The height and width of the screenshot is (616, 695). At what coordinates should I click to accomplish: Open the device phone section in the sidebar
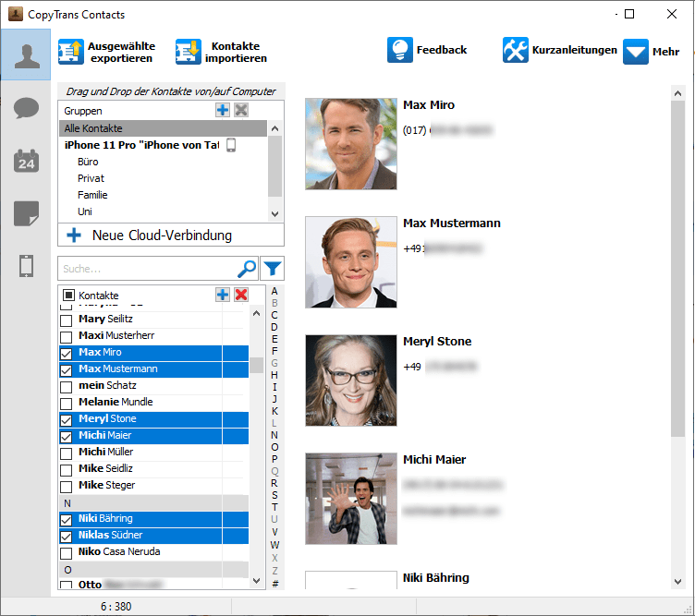[26, 266]
